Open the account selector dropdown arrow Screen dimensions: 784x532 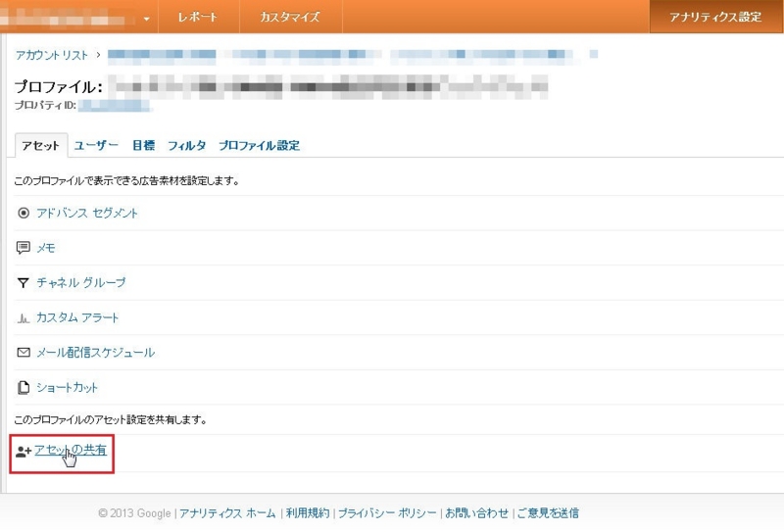pos(146,19)
